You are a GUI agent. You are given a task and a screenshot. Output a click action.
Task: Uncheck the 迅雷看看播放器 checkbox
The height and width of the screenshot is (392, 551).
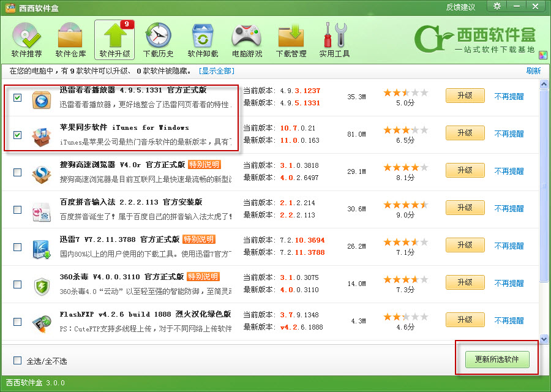(x=18, y=97)
